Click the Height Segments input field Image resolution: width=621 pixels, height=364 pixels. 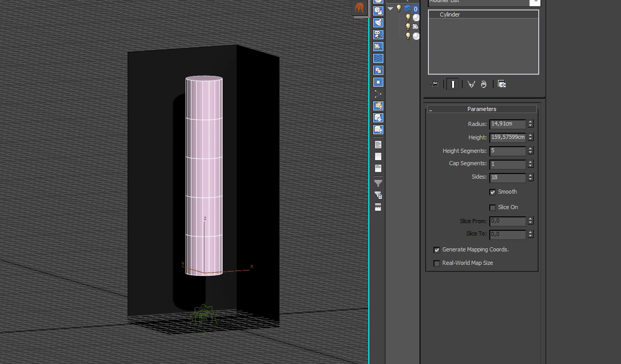point(507,151)
